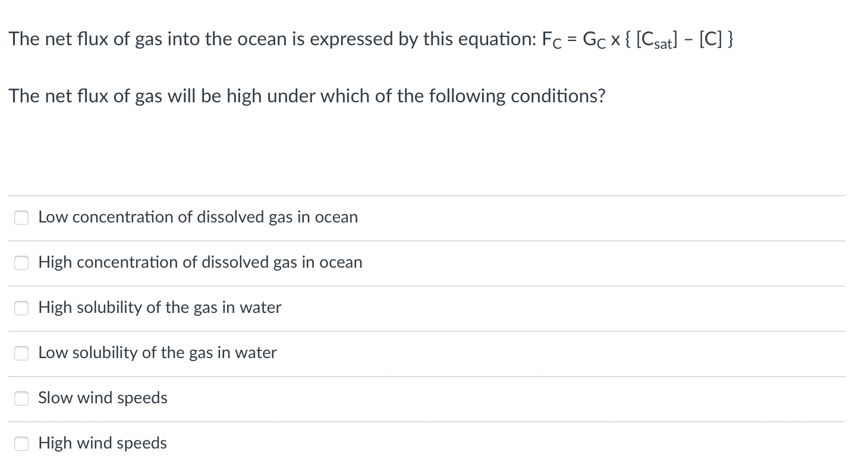Toggle the 'Slow wind speeds' checkbox
The width and height of the screenshot is (868, 464).
pos(21,399)
